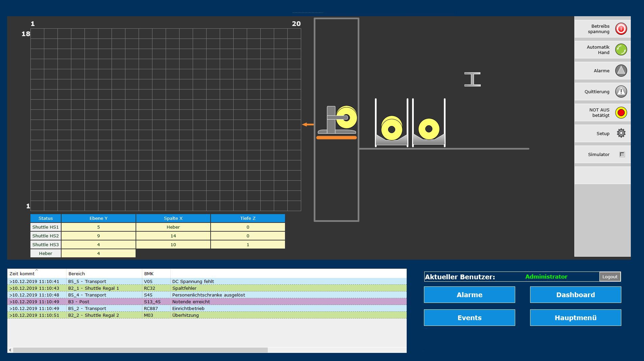This screenshot has height=361, width=644.
Task: Click the red Betriebsspannung power icon
Action: point(621,29)
